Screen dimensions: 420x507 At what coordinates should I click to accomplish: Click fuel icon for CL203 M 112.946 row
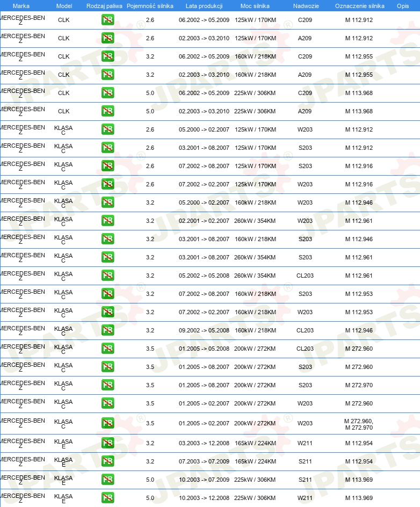coord(107,330)
